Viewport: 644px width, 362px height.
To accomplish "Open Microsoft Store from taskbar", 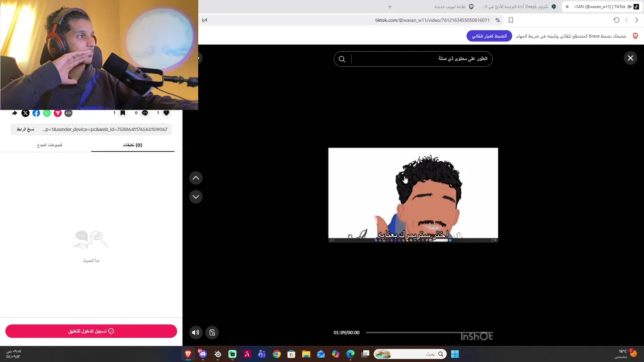I will (x=291, y=354).
